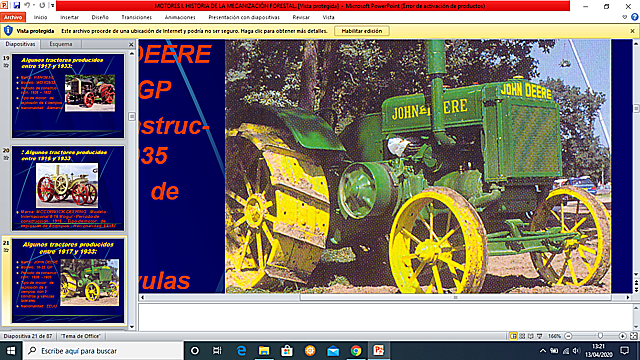The height and width of the screenshot is (360, 640).
Task: Click slide area vertical scroll down arrow
Action: [636, 275]
